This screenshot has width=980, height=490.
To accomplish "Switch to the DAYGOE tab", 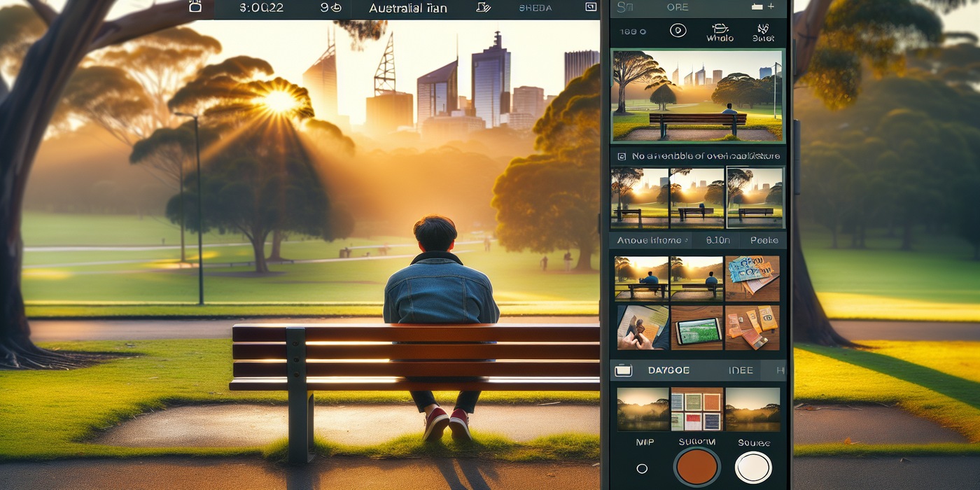I will [x=668, y=370].
